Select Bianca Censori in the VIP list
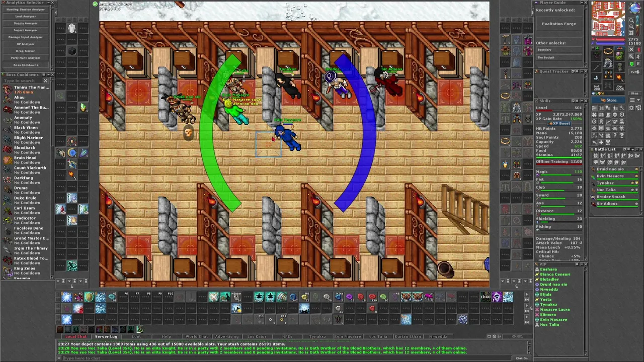This screenshot has width=644, height=362. click(x=555, y=275)
